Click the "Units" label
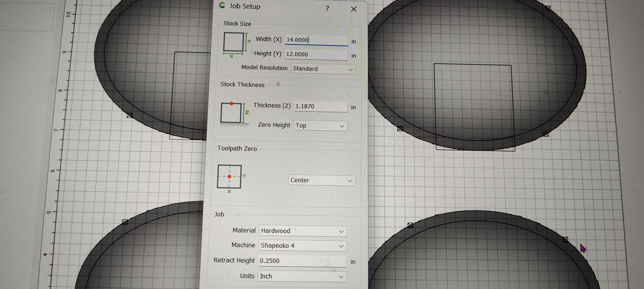This screenshot has height=289, width=644. (x=247, y=276)
